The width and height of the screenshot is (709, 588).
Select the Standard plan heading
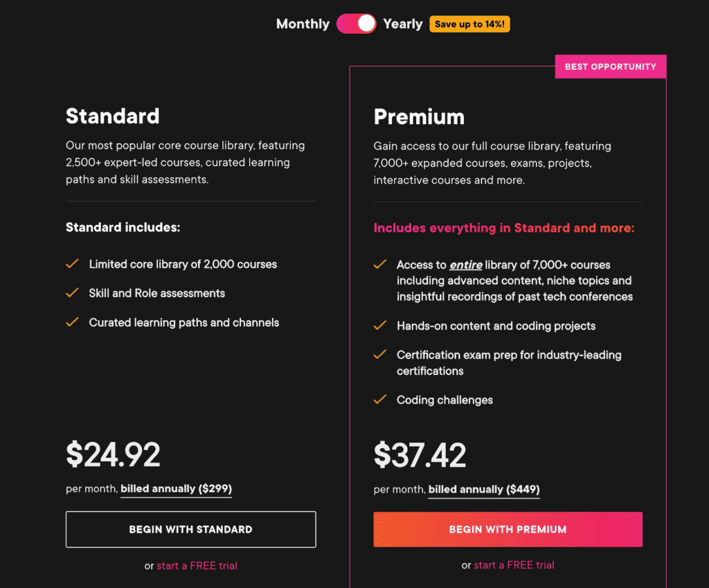coord(112,116)
